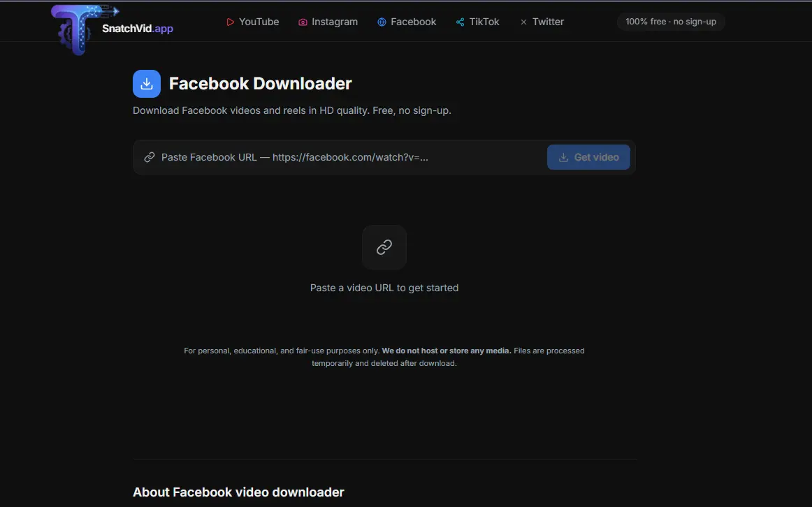Viewport: 812px width, 507px height.
Task: Click the link icon inside the URL field
Action: click(x=150, y=156)
